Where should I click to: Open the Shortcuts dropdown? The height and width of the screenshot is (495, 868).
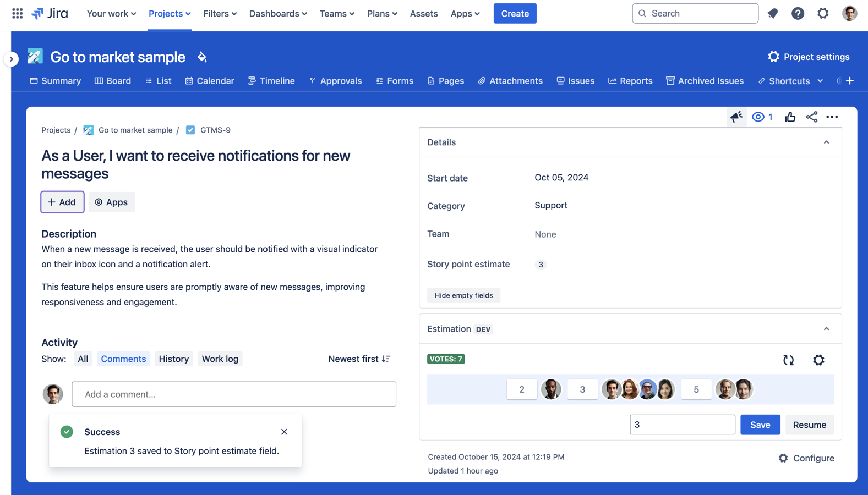pyautogui.click(x=790, y=81)
